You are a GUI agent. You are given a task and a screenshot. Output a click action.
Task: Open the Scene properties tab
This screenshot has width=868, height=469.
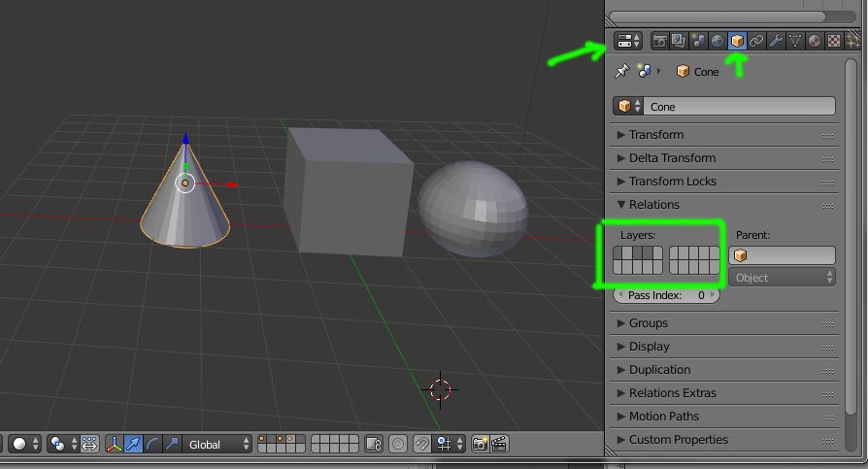click(698, 41)
